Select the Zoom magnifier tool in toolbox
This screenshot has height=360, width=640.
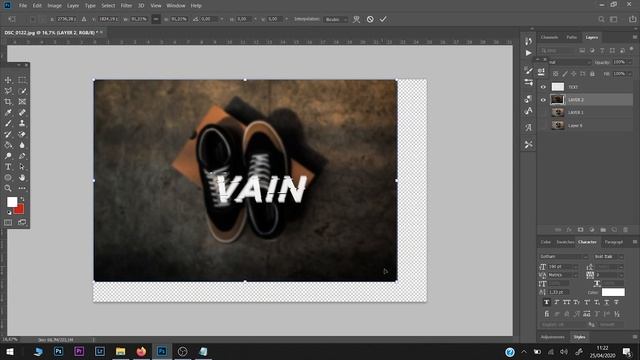pyautogui.click(x=8, y=188)
